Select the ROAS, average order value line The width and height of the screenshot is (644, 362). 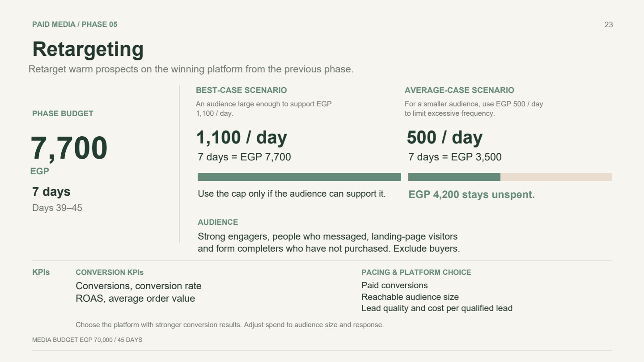coord(135,299)
